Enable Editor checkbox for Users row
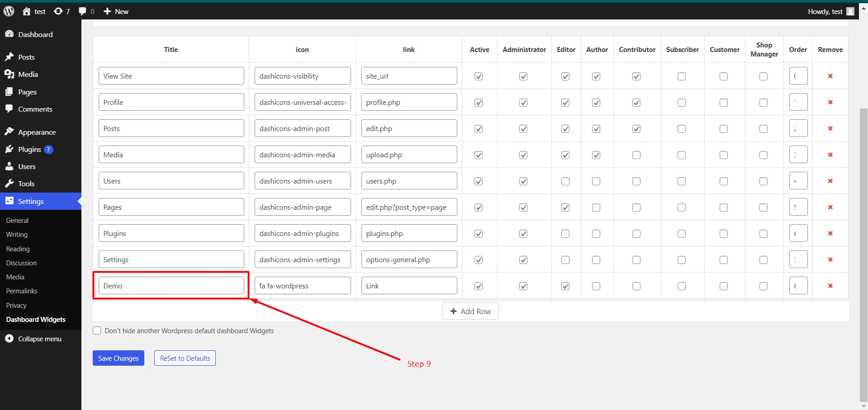 (x=565, y=181)
